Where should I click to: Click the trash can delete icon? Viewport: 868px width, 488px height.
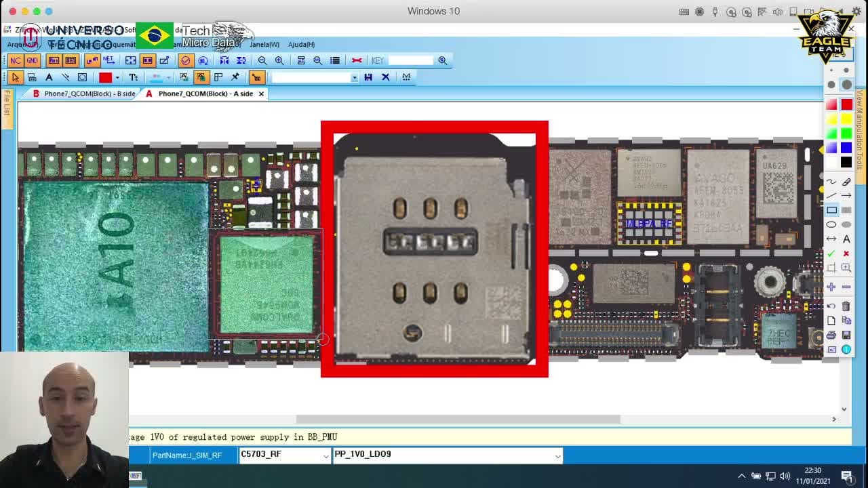pyautogui.click(x=846, y=306)
